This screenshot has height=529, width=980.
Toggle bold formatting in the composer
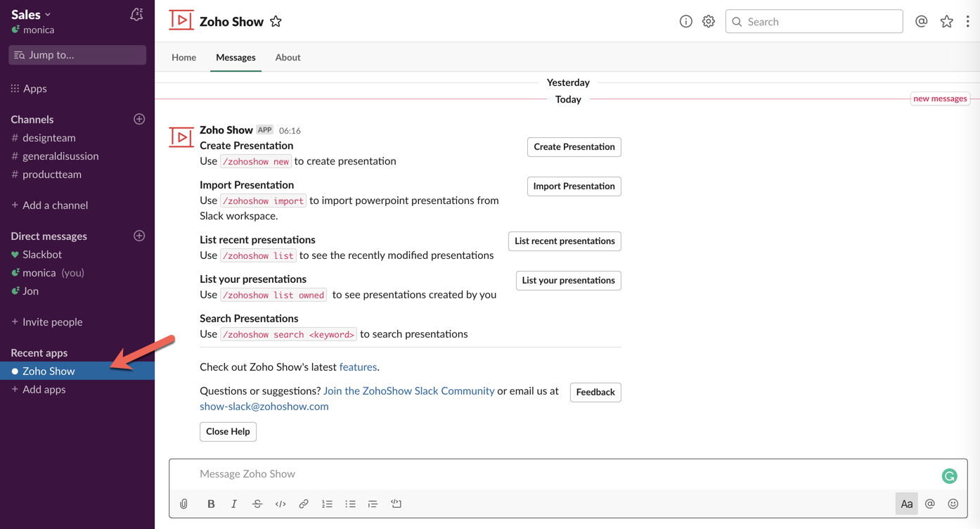(x=211, y=504)
